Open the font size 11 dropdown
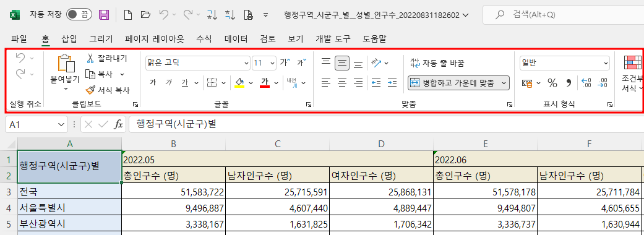The width and height of the screenshot is (644, 235). 272,63
